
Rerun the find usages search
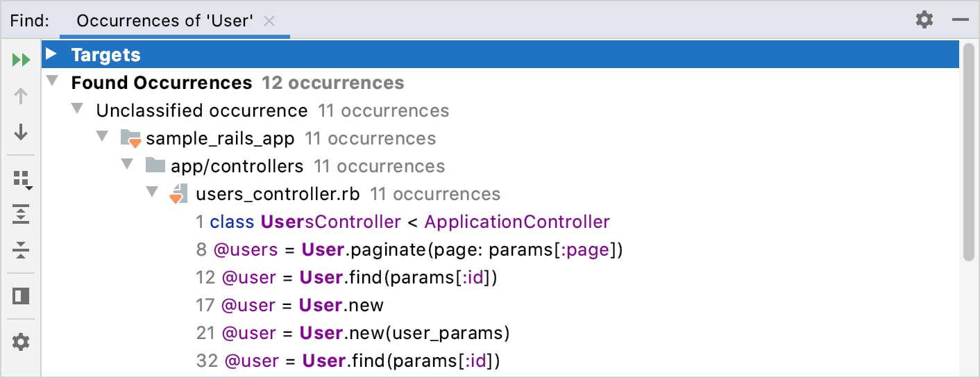point(22,60)
